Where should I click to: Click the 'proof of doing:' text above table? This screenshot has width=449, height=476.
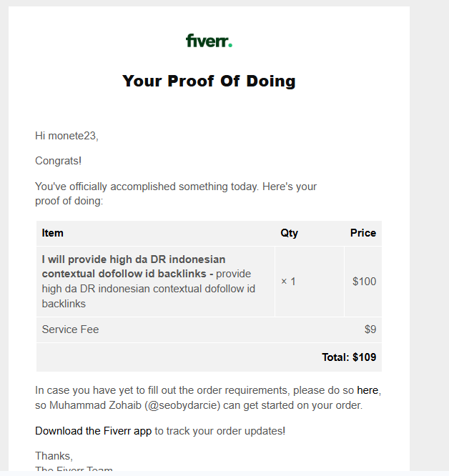click(69, 201)
